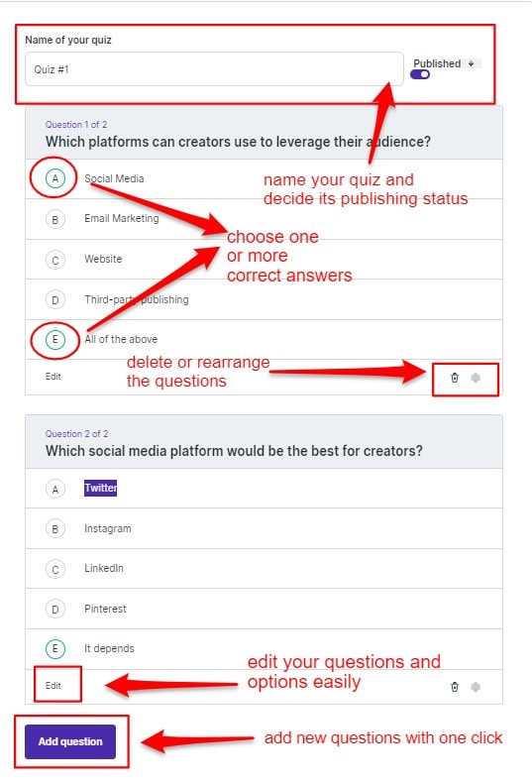Delete Question 2 using its trash icon
The height and width of the screenshot is (784, 532).
tap(455, 687)
